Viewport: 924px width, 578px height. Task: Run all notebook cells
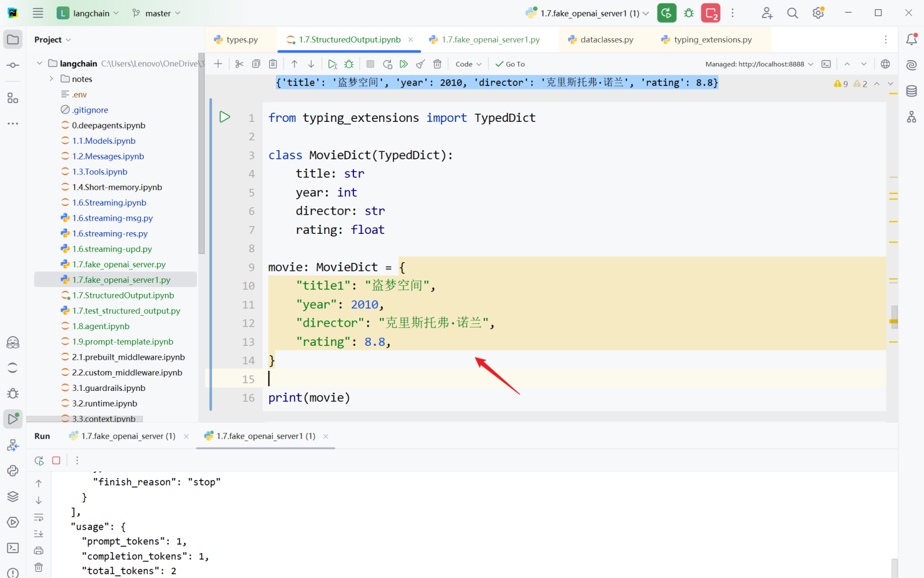click(404, 64)
